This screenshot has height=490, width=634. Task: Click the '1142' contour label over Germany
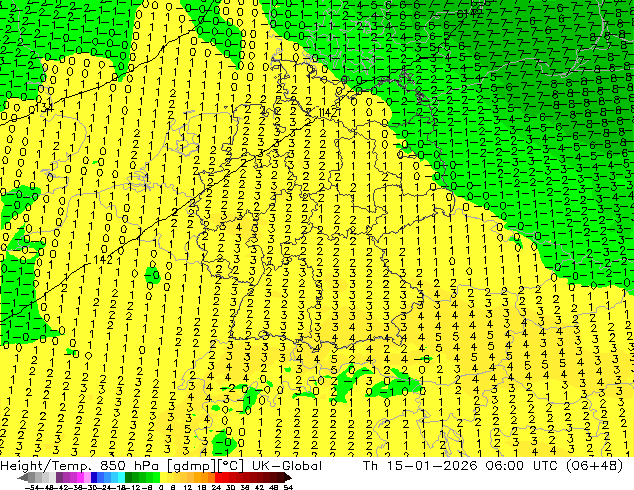point(328,112)
